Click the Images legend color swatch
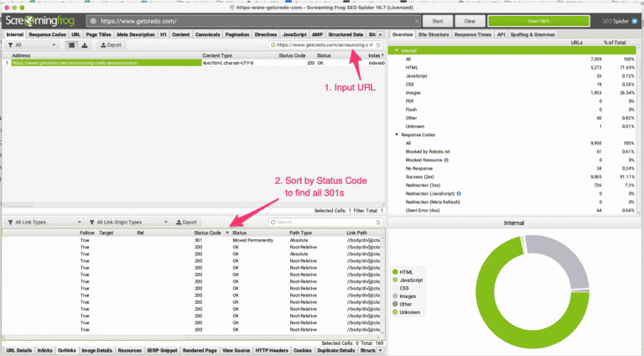 click(395, 296)
